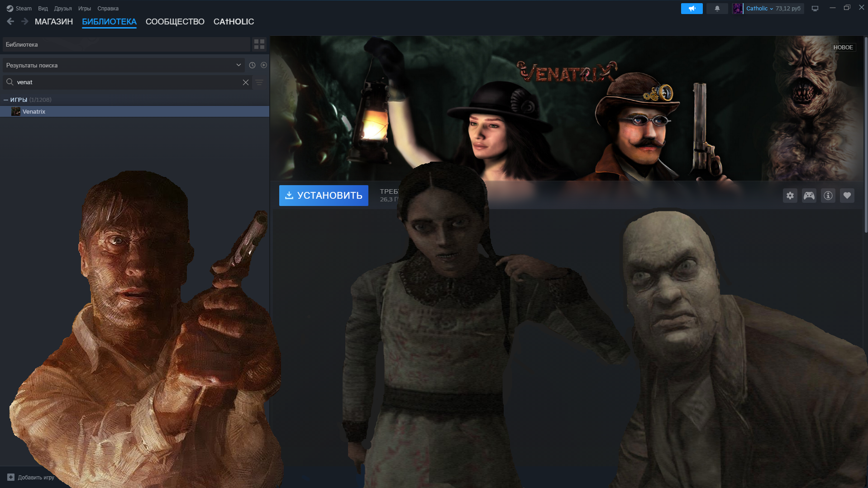Screen dimensions: 868x488
Task: Open the БИБЛИОТЕКА tab
Action: (109, 22)
